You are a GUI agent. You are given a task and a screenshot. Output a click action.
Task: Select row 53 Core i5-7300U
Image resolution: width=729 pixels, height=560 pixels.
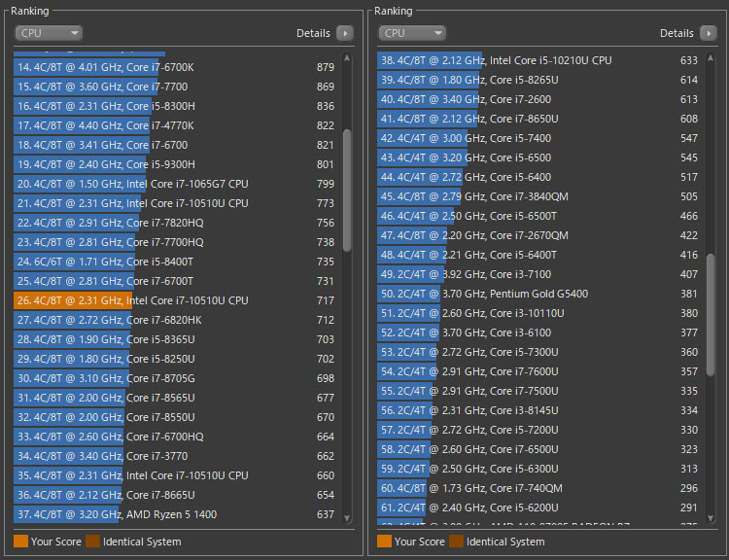point(539,352)
